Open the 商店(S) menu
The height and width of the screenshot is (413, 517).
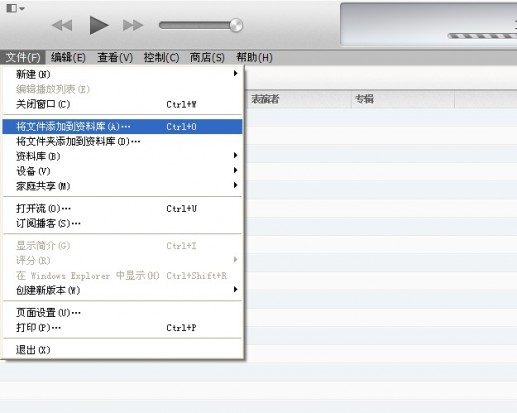click(x=207, y=58)
